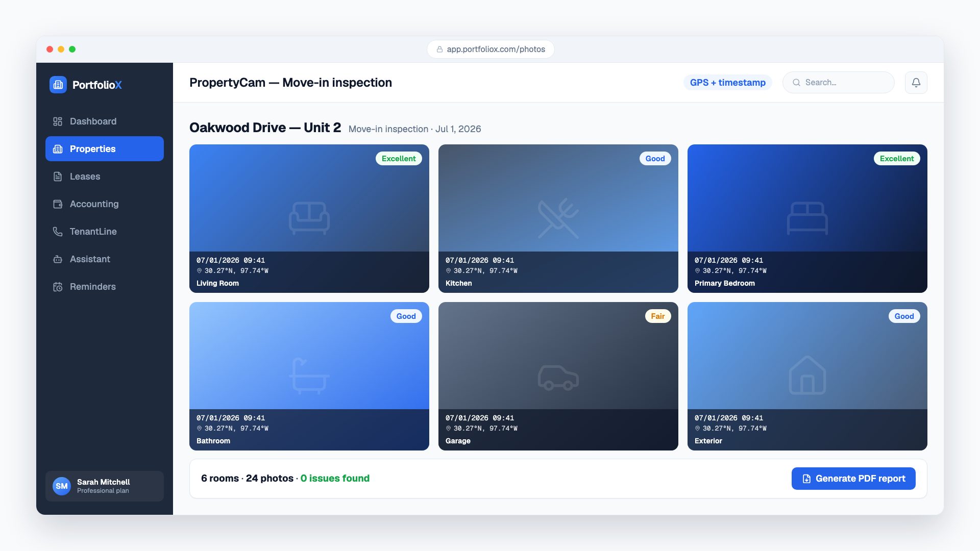Click the notifications bell icon
This screenshot has height=551, width=980.
click(x=916, y=83)
